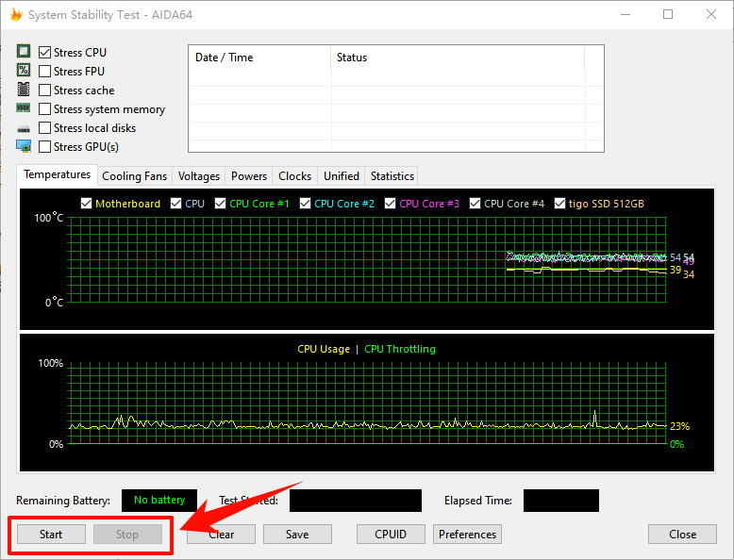Open CPUID via its button
Screen dimensions: 734x560
coord(391,535)
